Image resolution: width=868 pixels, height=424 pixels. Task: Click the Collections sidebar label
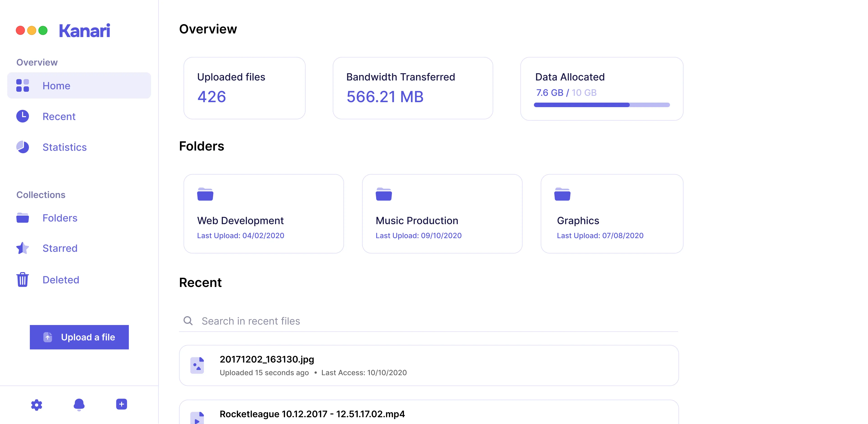coord(41,194)
